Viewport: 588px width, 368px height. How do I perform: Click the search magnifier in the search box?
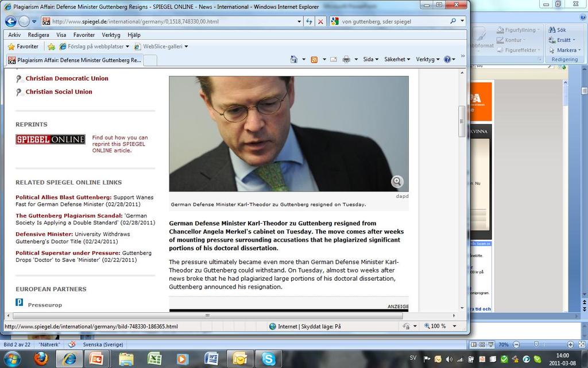click(x=453, y=21)
